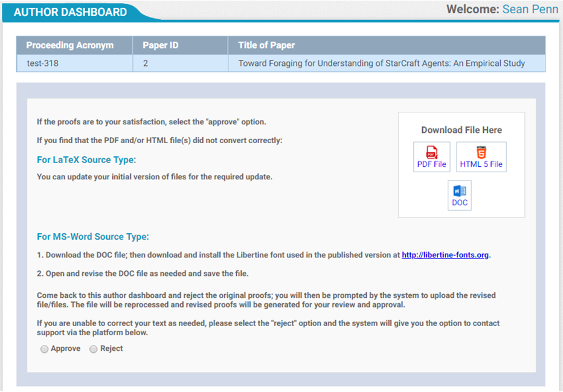Click the "For MS-Word Source Type" heading
The width and height of the screenshot is (563, 392).
pyautogui.click(x=92, y=237)
